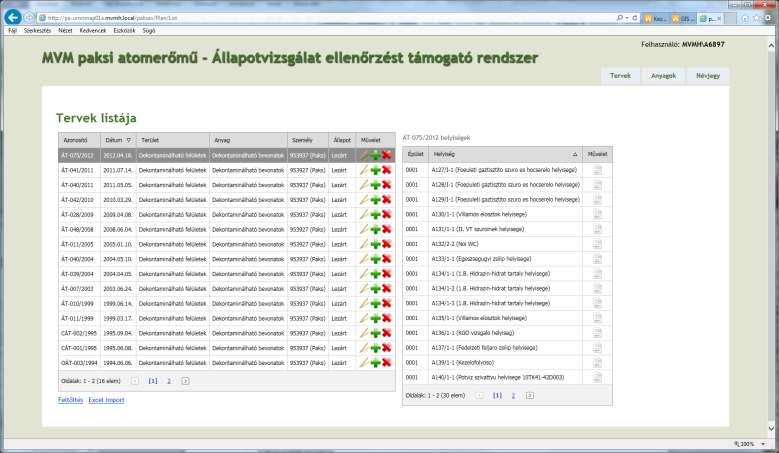Viewport: 779px width, 453px height.
Task: Click the Excel import link
Action: coord(106,400)
